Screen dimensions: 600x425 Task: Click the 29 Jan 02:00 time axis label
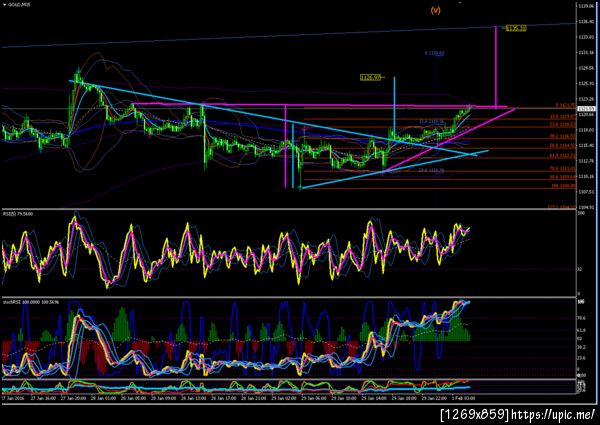click(x=284, y=398)
